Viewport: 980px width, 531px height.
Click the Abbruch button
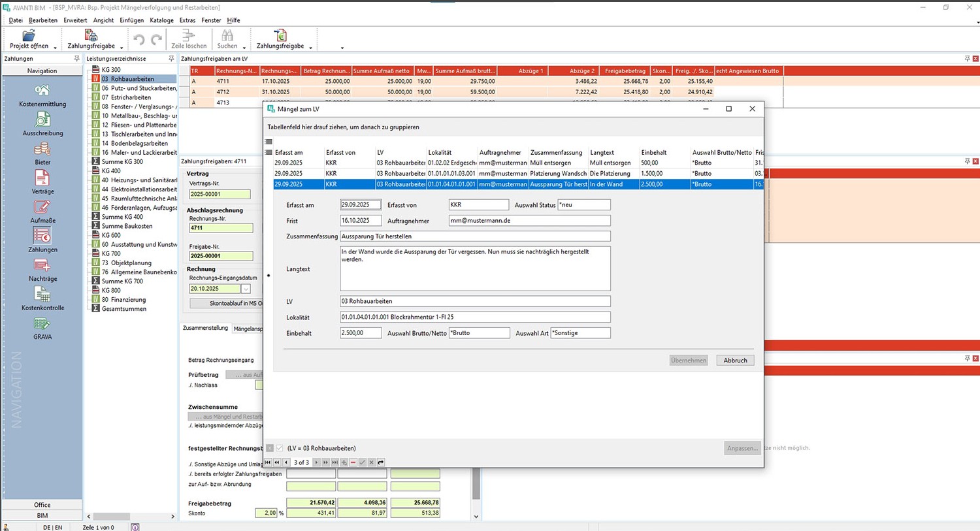(735, 361)
